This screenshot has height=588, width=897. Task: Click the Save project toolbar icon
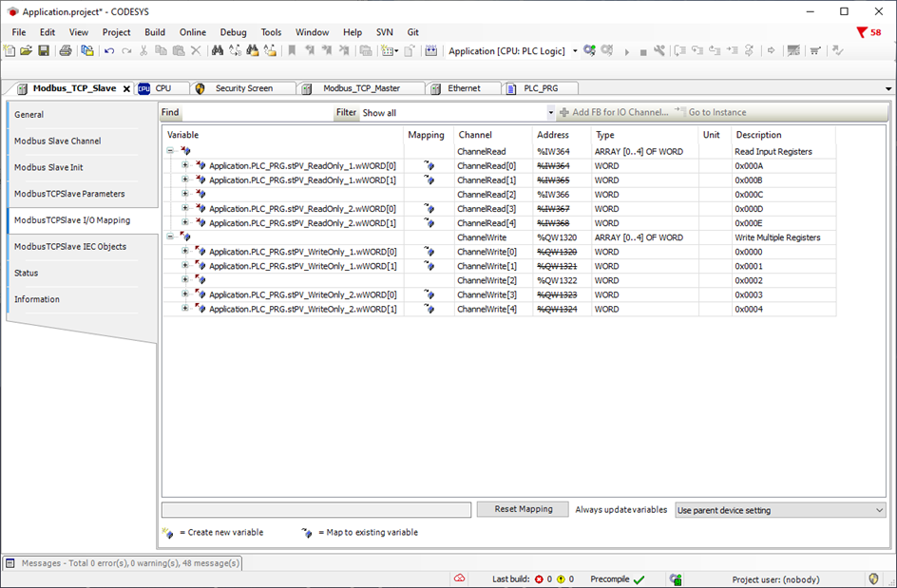point(42,50)
